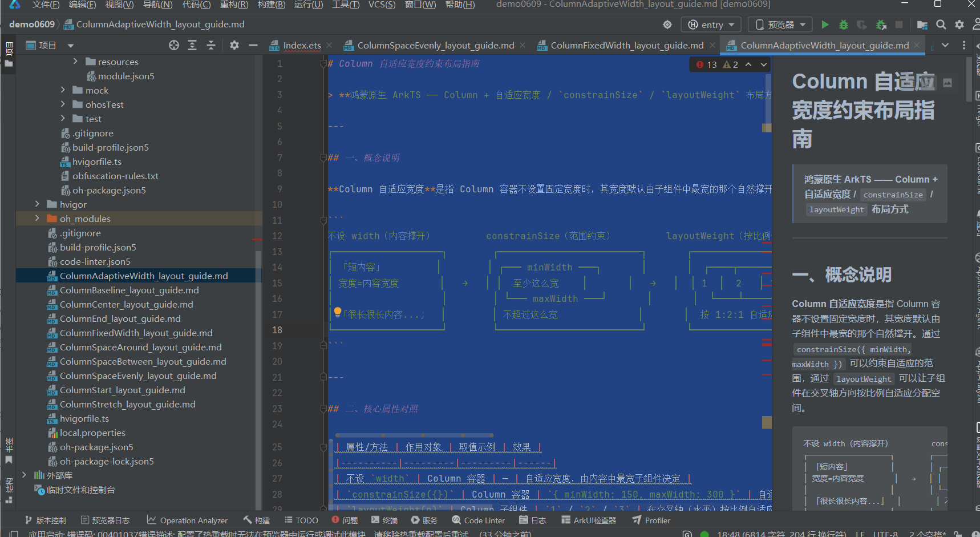This screenshot has width=980, height=537.
Task: Click horizontal scrollbar above table in editor
Action: point(414,435)
